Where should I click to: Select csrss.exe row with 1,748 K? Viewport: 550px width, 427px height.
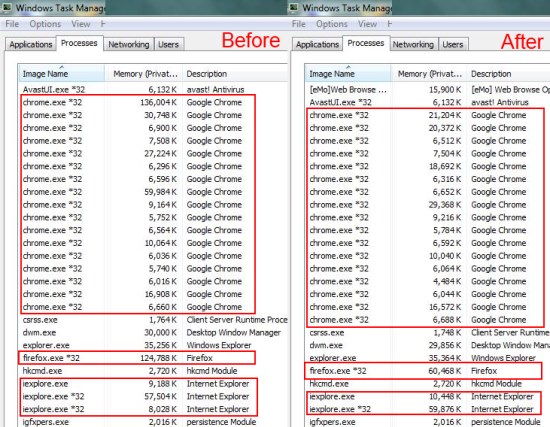(x=427, y=333)
